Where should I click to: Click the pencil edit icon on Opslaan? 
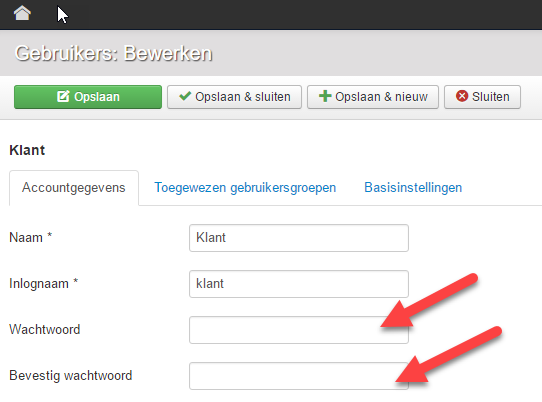coord(63,96)
